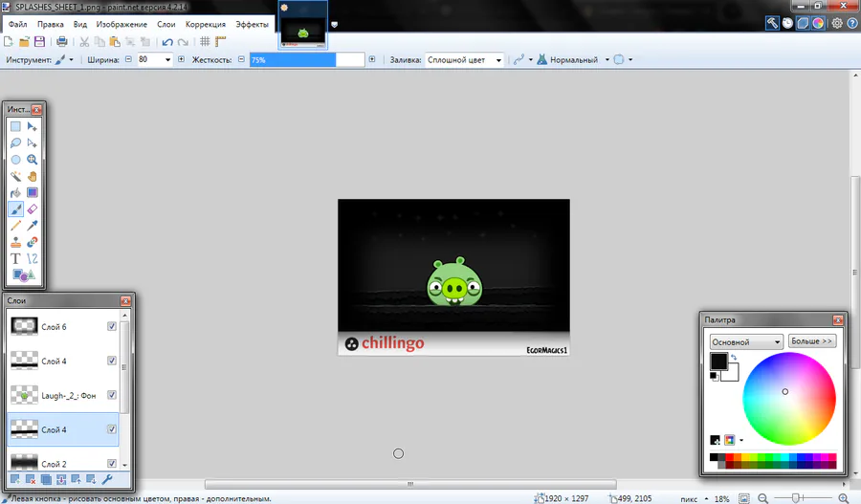Select the Recolor tool
Screen dimensions: 861x504
[33, 242]
